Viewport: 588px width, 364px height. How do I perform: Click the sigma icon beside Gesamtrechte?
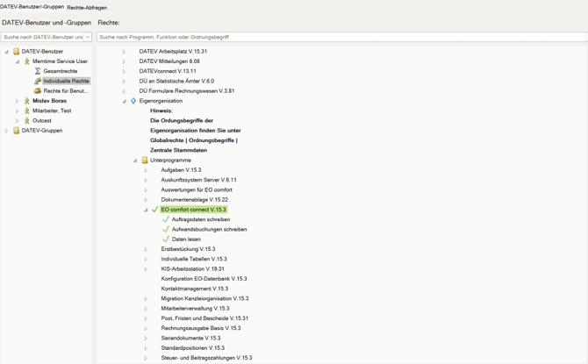point(38,71)
